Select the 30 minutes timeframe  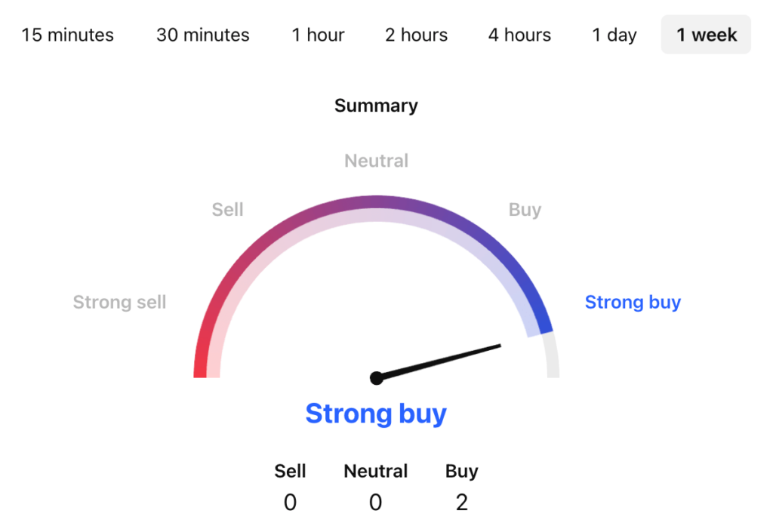pyautogui.click(x=202, y=34)
